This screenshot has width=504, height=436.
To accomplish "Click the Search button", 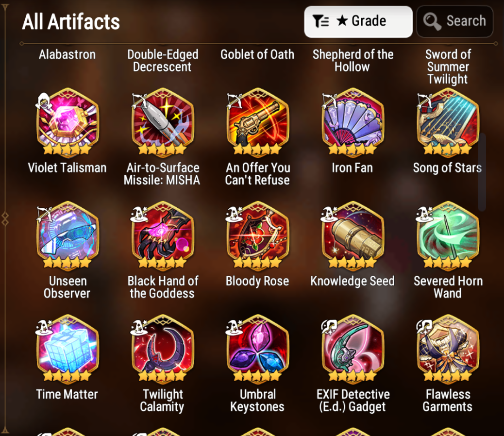I will click(454, 21).
